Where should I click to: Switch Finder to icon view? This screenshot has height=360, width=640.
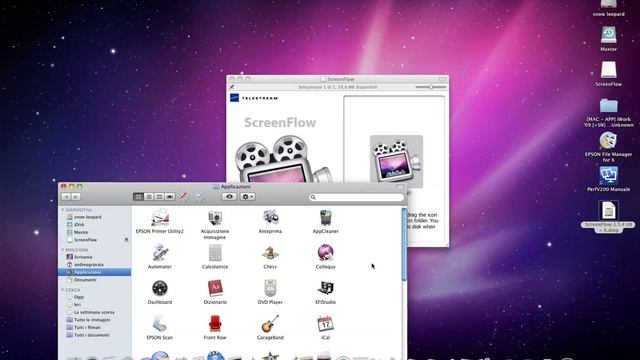(138, 197)
